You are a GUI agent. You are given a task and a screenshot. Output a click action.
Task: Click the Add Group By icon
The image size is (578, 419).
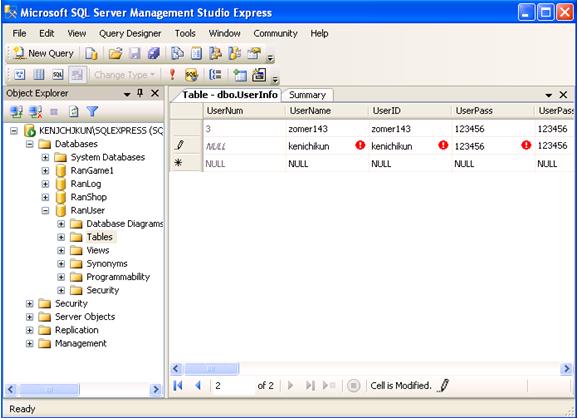point(215,75)
